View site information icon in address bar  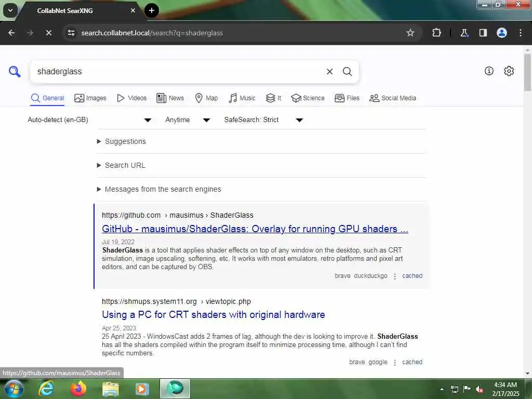(x=71, y=33)
